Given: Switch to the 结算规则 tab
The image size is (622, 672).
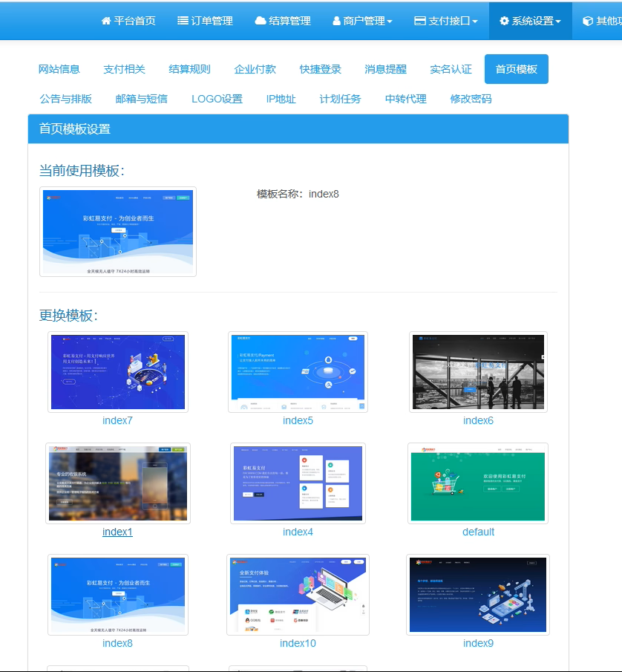Looking at the screenshot, I should tap(190, 69).
